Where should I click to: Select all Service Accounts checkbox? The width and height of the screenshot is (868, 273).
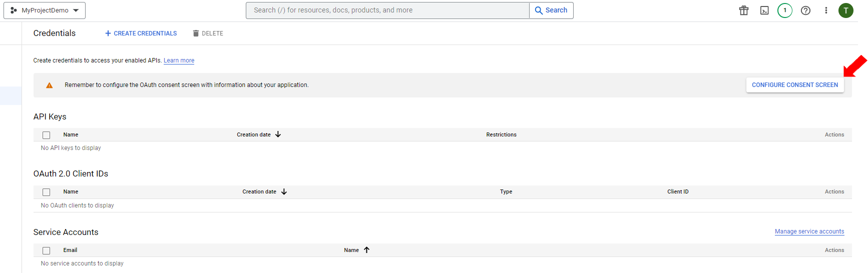coord(47,250)
